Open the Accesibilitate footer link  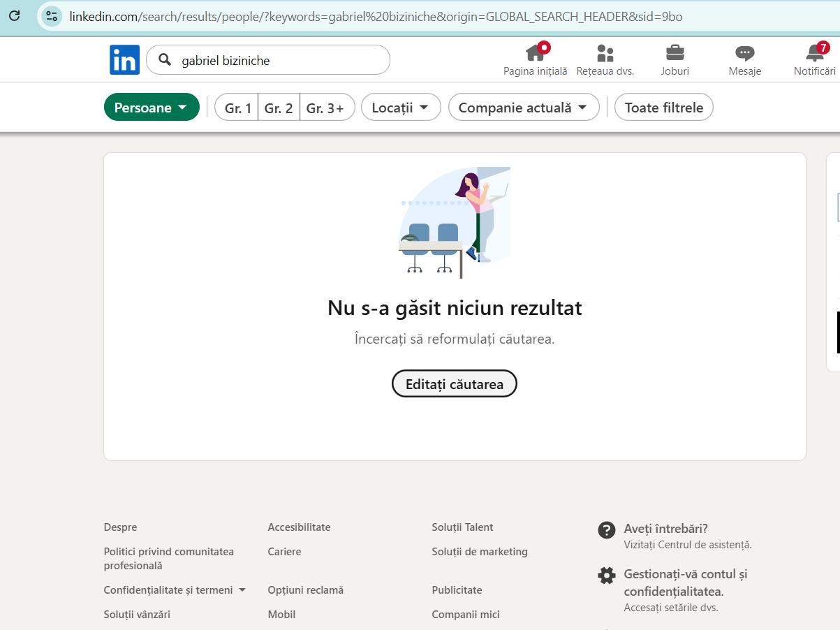tap(299, 527)
